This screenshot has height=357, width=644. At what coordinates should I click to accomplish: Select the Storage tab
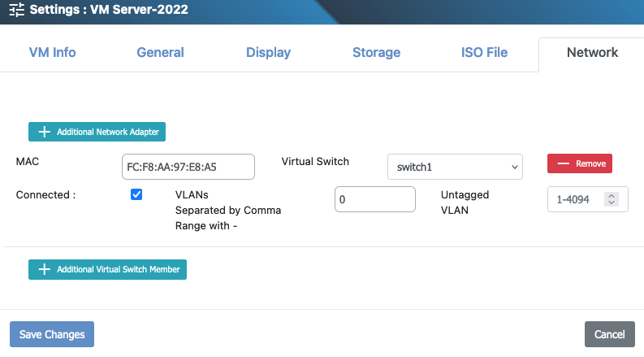(x=376, y=53)
